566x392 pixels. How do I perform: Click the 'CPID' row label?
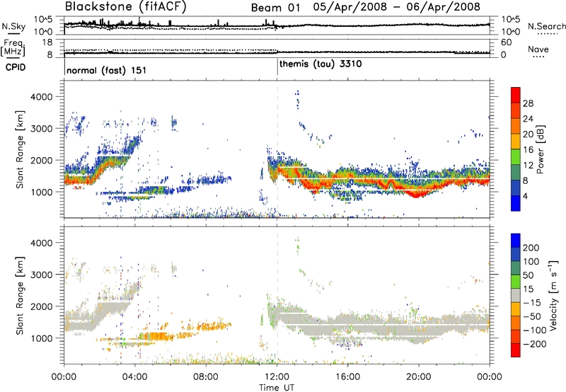click(x=16, y=67)
